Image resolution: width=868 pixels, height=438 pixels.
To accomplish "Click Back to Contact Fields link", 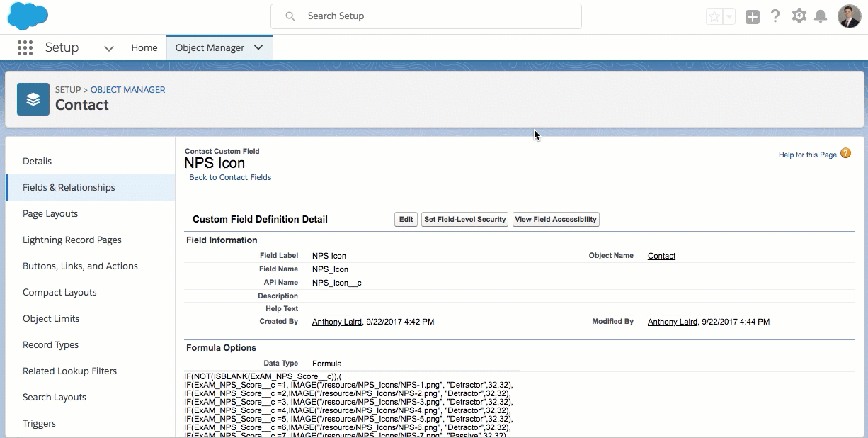I will pyautogui.click(x=230, y=177).
